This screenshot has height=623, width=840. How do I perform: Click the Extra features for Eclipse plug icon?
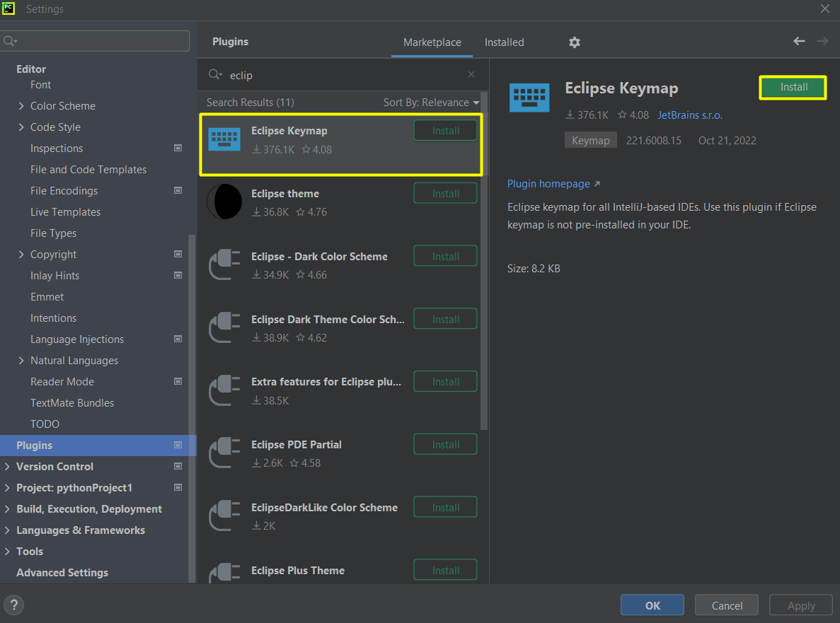[224, 390]
